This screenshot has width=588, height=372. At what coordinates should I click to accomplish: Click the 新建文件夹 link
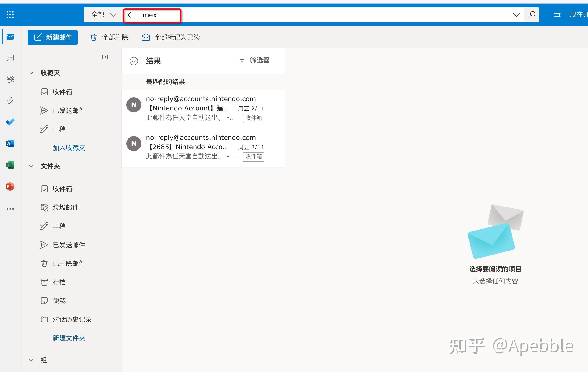pyautogui.click(x=69, y=338)
